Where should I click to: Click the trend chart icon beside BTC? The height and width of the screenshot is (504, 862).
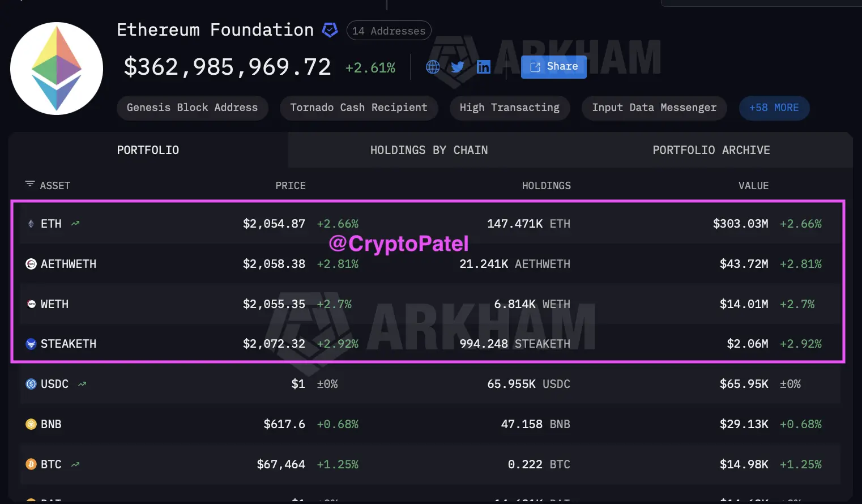tap(75, 464)
